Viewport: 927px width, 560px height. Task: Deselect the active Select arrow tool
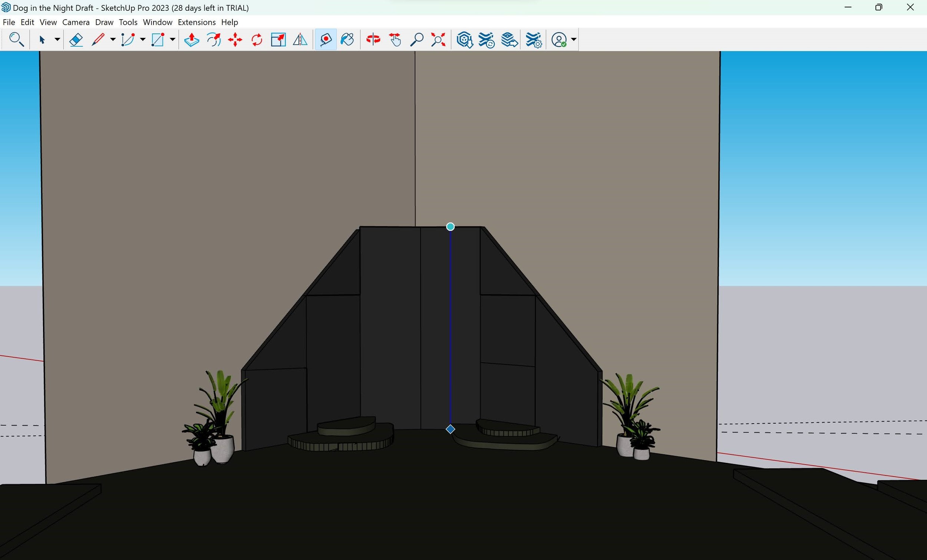tap(43, 39)
